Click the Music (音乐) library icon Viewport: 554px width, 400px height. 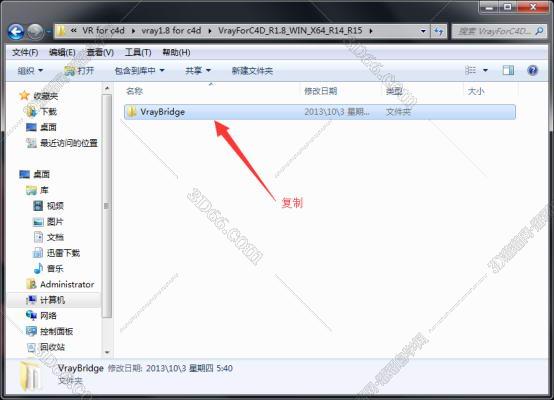[x=38, y=269]
